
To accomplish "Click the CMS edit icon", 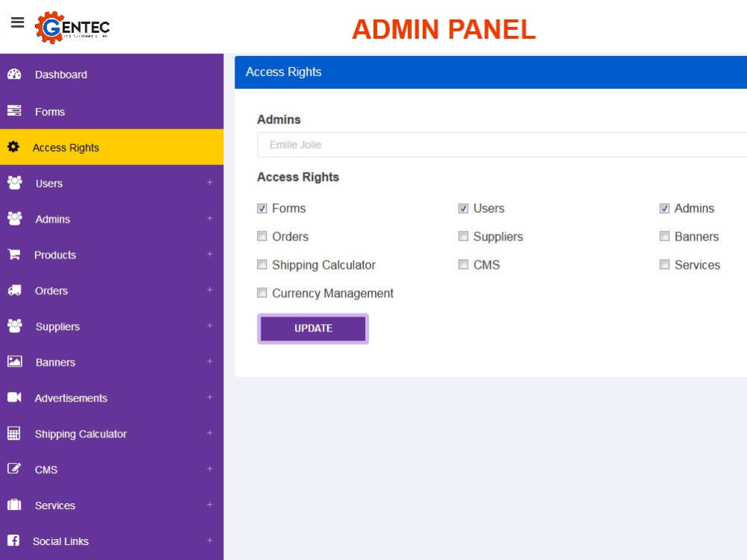I will point(14,469).
